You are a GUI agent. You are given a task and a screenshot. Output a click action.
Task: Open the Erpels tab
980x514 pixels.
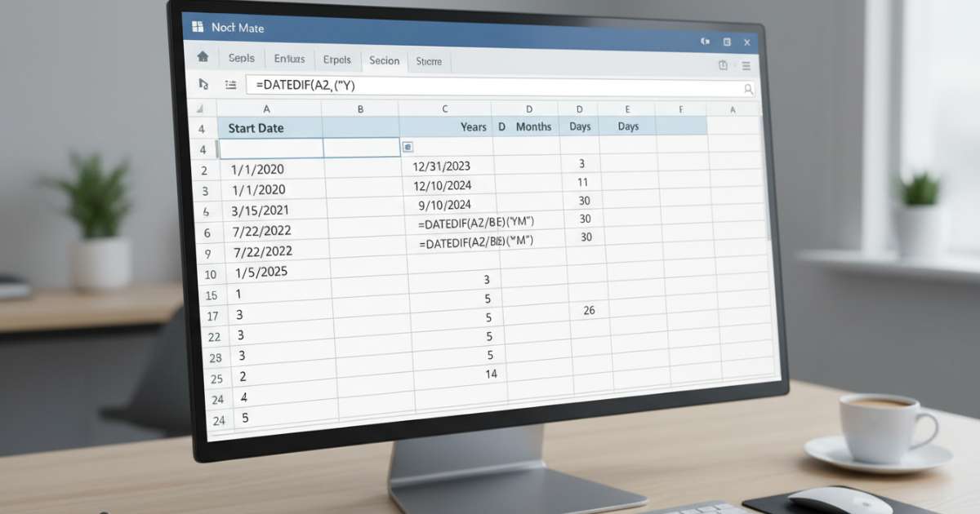336,60
